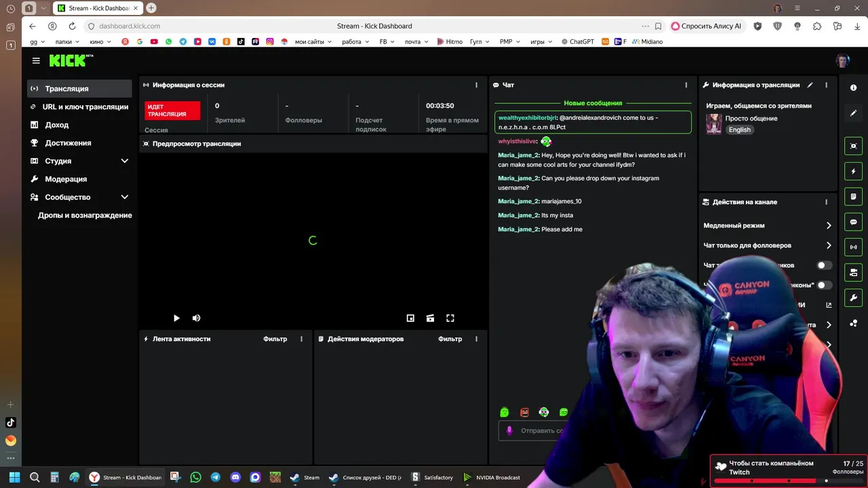Open the Windows Start menu
Image resolution: width=868 pixels, height=488 pixels.
(x=14, y=477)
